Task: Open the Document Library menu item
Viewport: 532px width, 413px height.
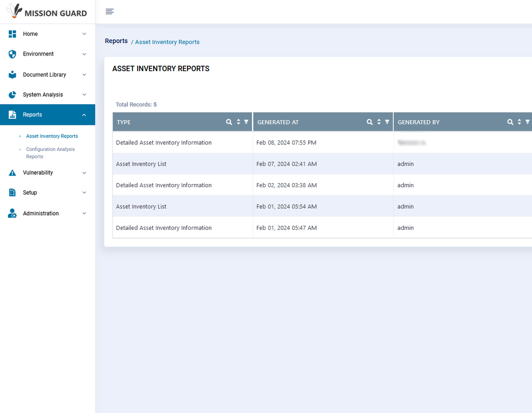Action: [x=48, y=75]
